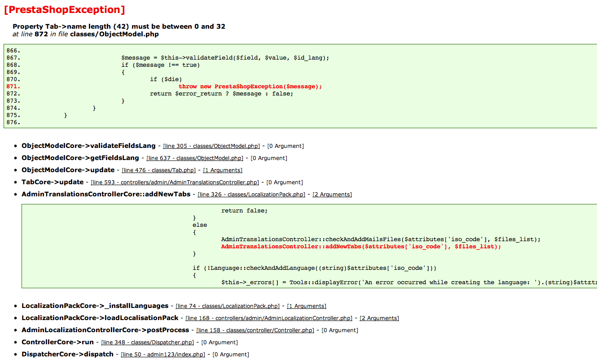Click Tools::displayError code line
This screenshot has height=364, width=597.
coord(409,282)
